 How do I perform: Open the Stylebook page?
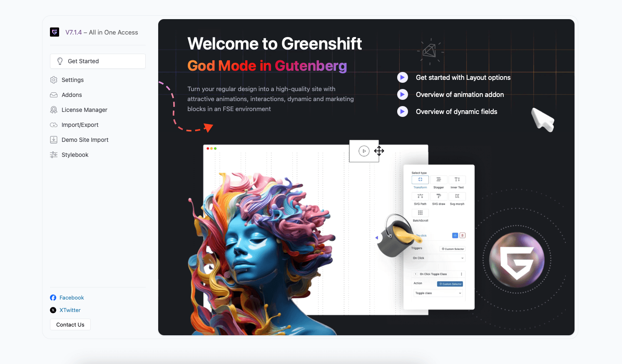(75, 155)
